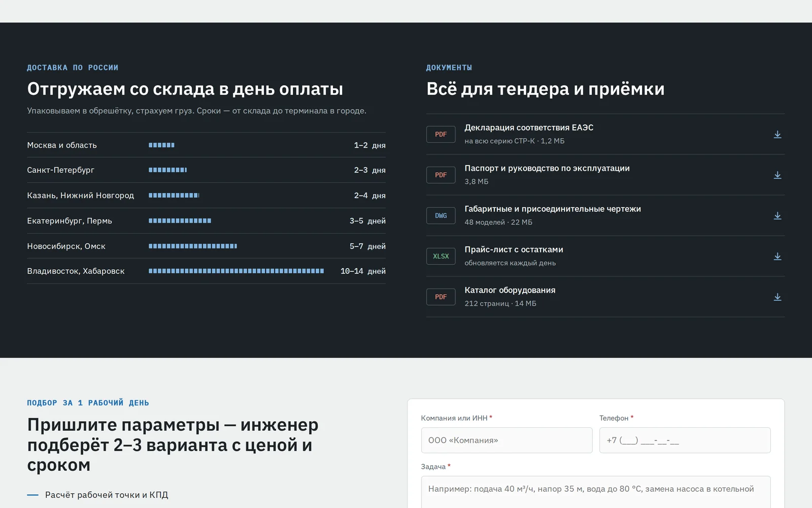Image resolution: width=812 pixels, height=508 pixels.
Task: Click the PDF badge for Декларация соответствия ЕАЭС
Action: (441, 134)
